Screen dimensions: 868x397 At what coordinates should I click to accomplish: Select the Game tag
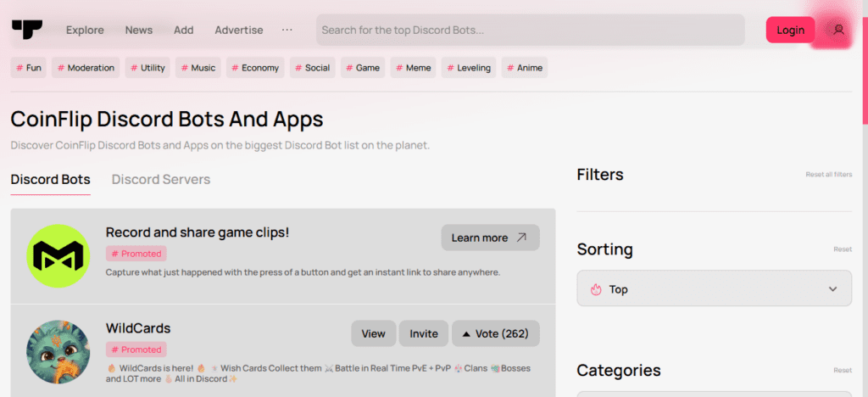pos(363,68)
